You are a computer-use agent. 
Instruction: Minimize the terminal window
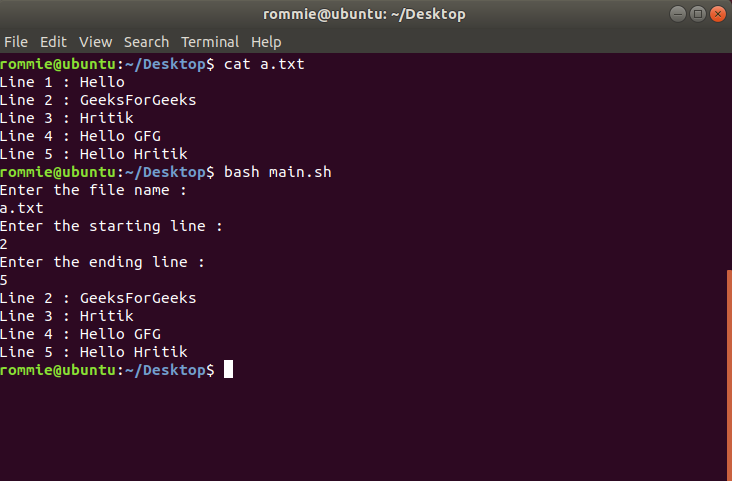[x=680, y=14]
